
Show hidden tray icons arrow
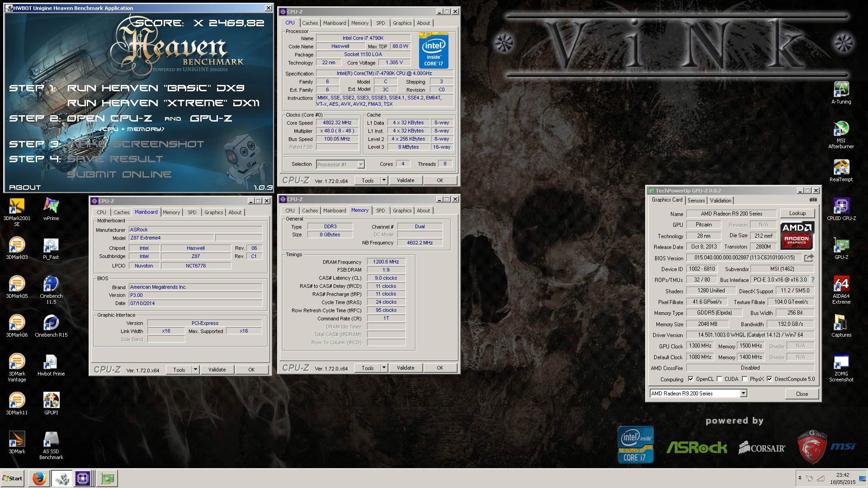799,478
